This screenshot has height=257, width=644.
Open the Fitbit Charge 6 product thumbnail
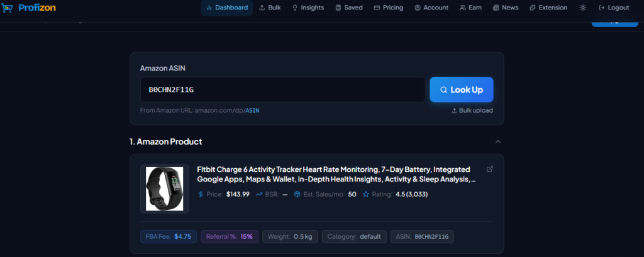coord(165,189)
